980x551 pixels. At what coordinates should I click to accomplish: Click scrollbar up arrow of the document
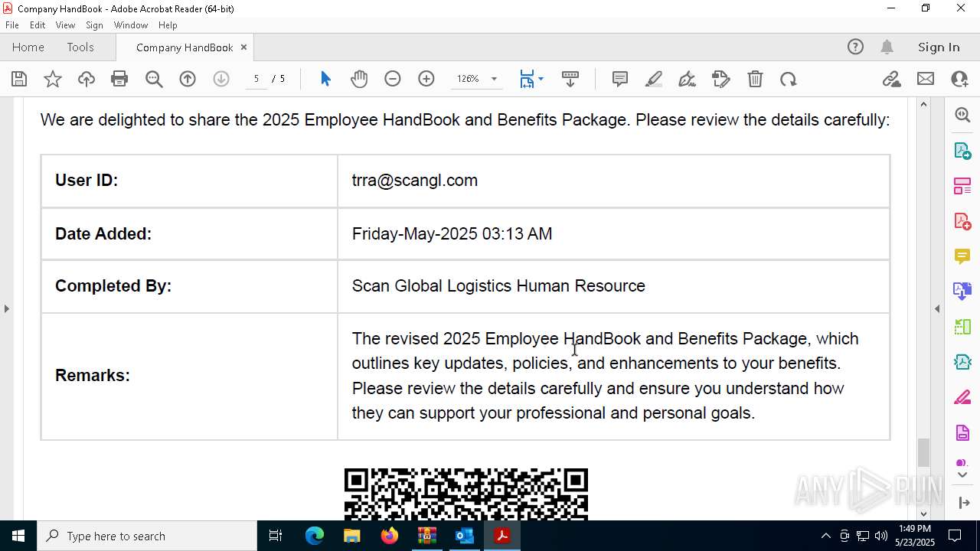pyautogui.click(x=923, y=104)
